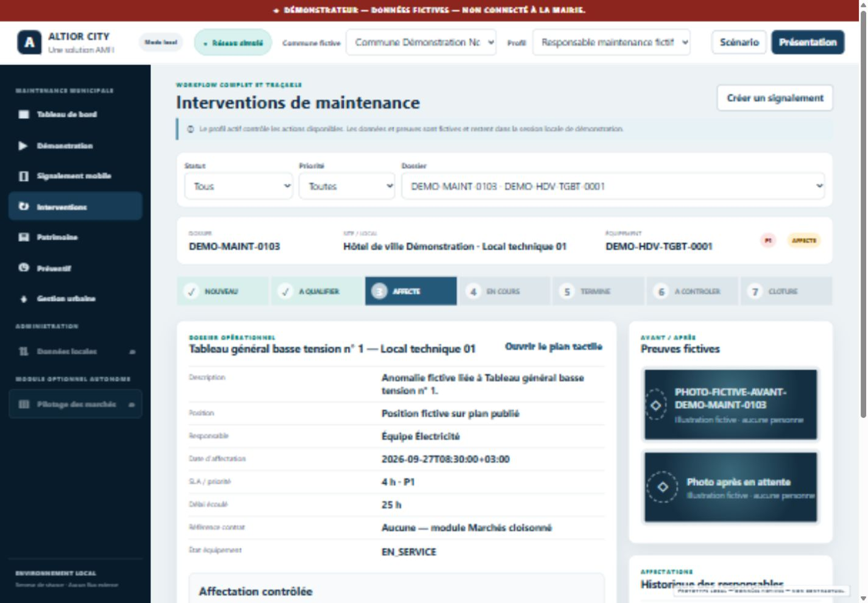Click the Photo après en attente icon
The image size is (868, 603).
662,487
